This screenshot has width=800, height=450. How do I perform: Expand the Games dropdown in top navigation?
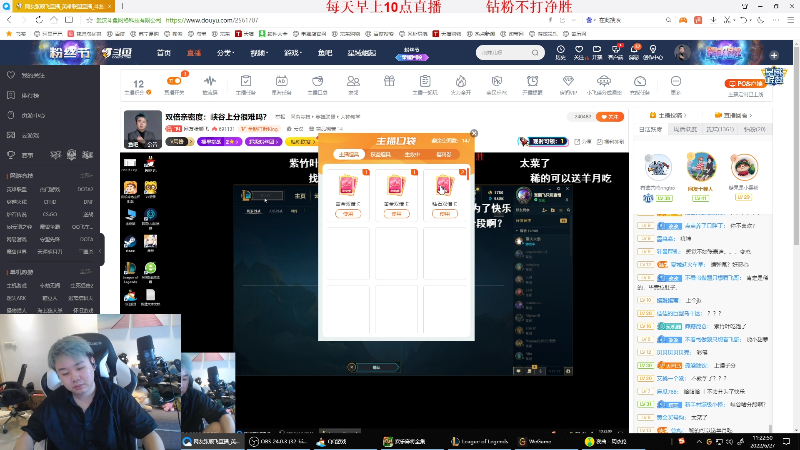[x=293, y=53]
